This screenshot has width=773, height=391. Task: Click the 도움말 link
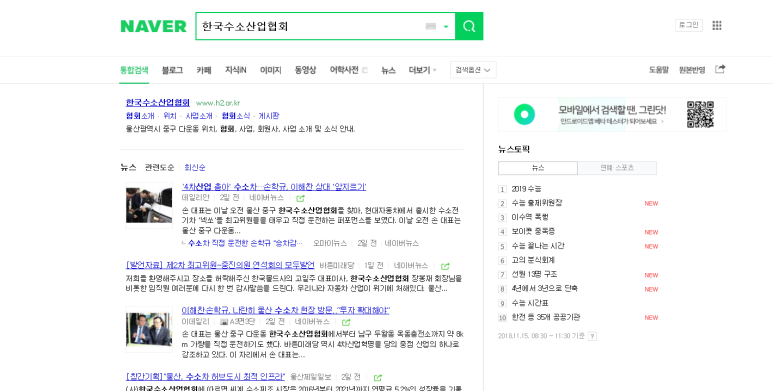pos(659,70)
